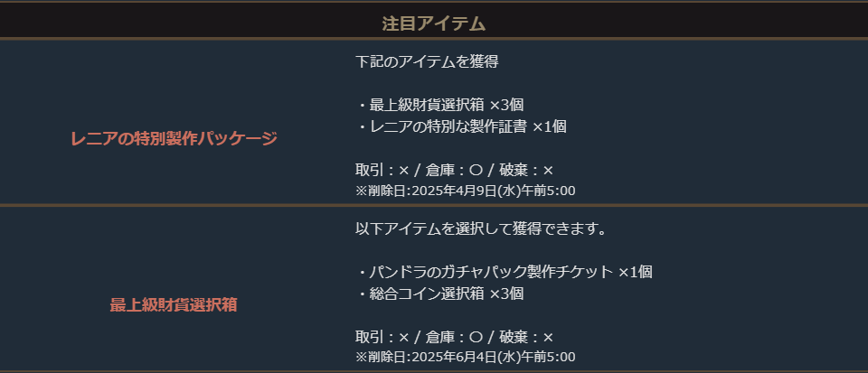Click the ×1個 quantity after パンドラ ticket
The height and width of the screenshot is (373, 868).
tap(636, 272)
